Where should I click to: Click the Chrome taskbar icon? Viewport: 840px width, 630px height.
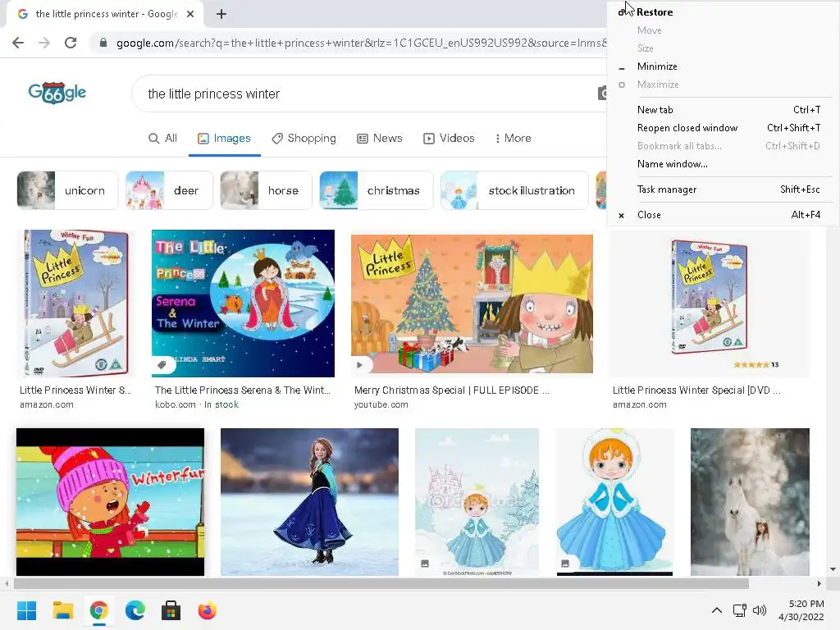tap(99, 610)
